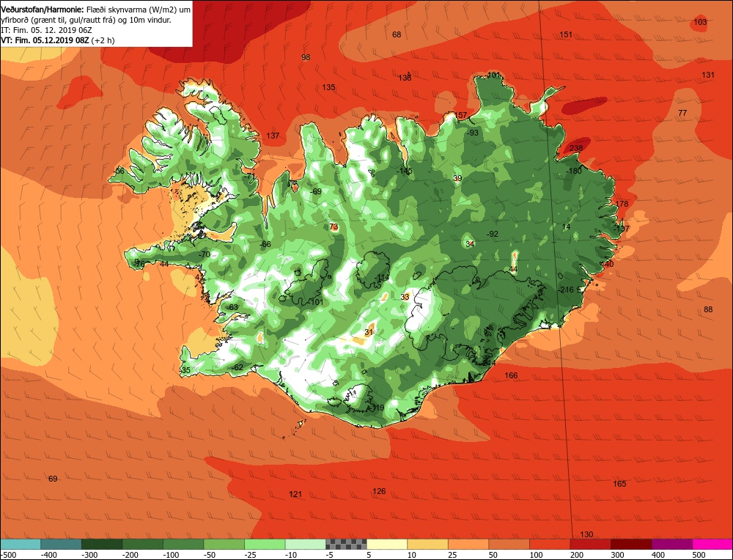Click the flux value '-145' in north Iceland
The height and width of the screenshot is (560, 733).
pos(405,171)
